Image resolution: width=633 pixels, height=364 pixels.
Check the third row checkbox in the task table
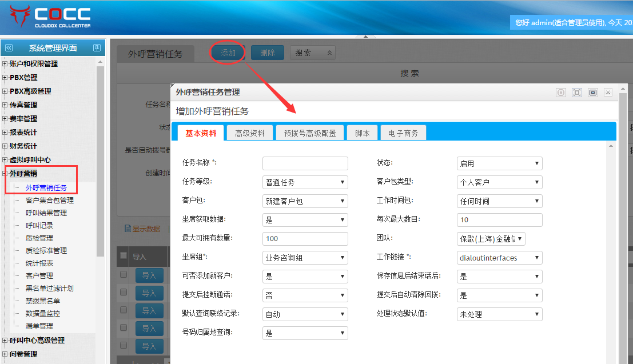click(x=123, y=310)
